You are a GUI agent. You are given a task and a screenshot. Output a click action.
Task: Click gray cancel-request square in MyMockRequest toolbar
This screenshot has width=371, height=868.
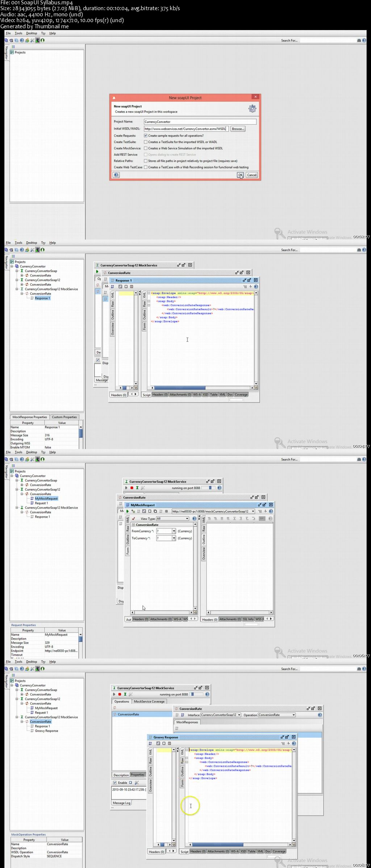[x=166, y=511]
